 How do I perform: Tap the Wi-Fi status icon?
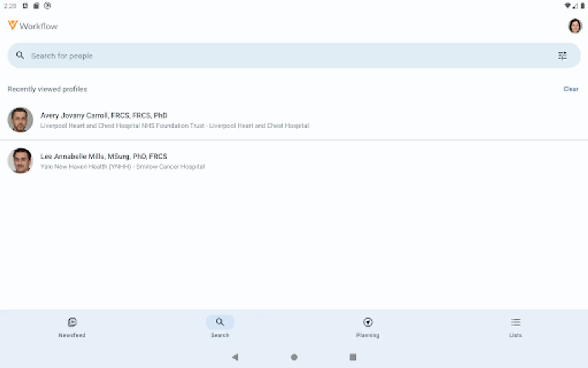568,6
